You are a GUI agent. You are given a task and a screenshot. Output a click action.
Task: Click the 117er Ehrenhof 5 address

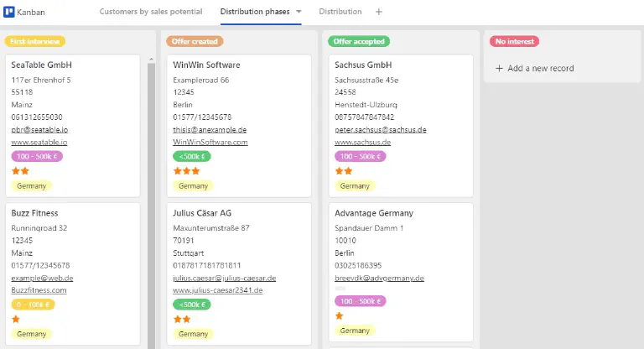[x=41, y=81]
